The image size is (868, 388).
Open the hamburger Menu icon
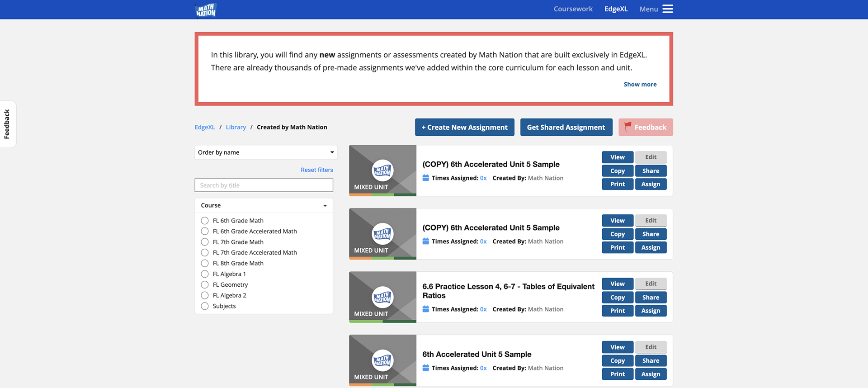pyautogui.click(x=668, y=9)
